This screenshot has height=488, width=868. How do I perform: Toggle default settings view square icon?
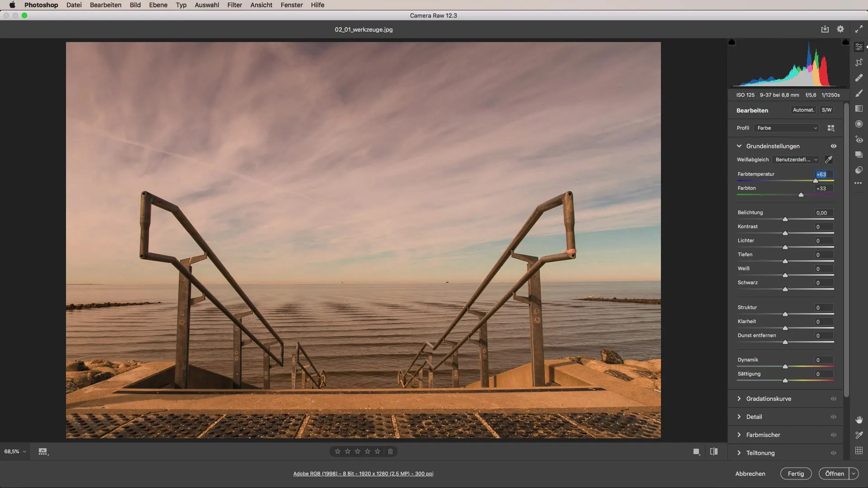pyautogui.click(x=697, y=451)
